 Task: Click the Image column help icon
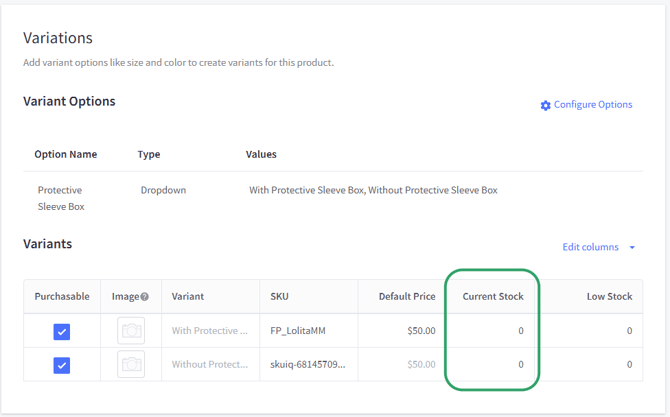[144, 297]
